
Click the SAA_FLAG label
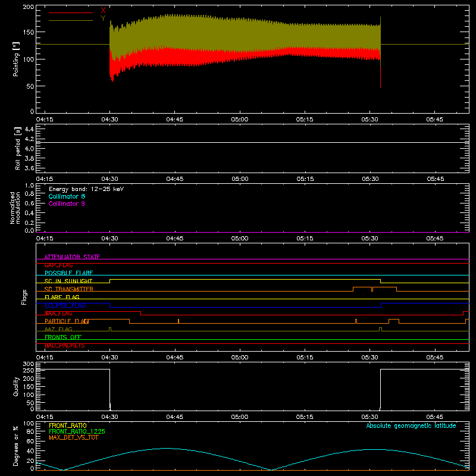[x=58, y=314]
